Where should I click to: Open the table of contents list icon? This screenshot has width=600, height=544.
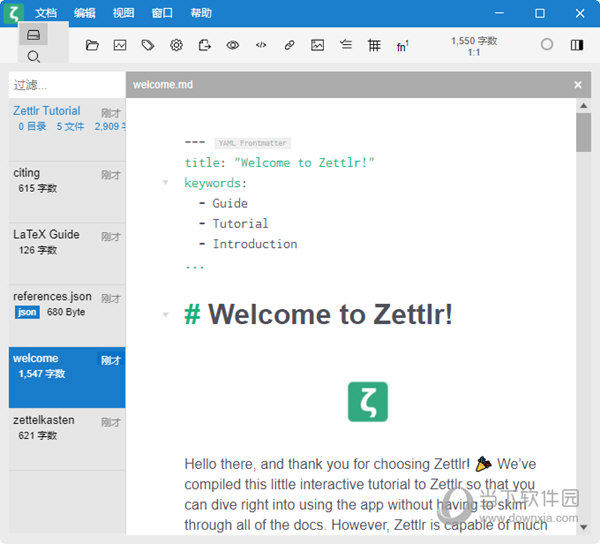[346, 44]
